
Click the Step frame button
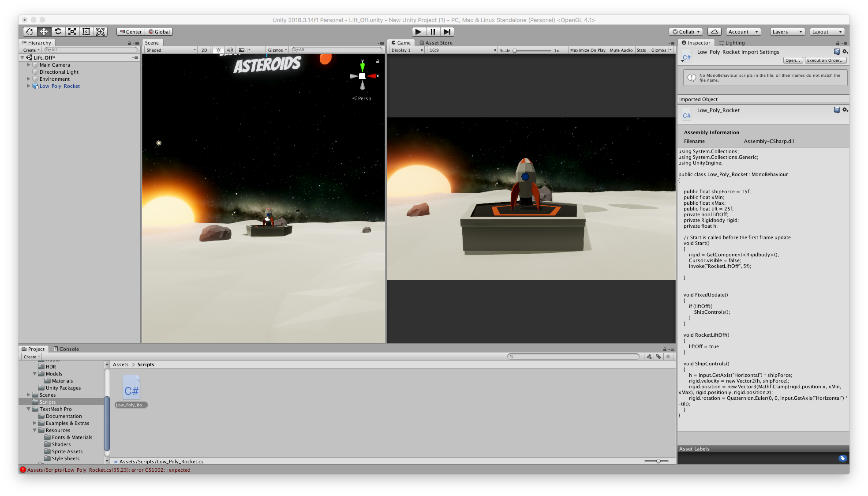pos(447,32)
